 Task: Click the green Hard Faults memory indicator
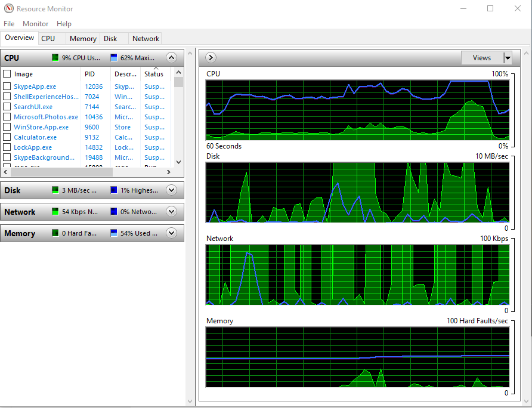click(55, 233)
